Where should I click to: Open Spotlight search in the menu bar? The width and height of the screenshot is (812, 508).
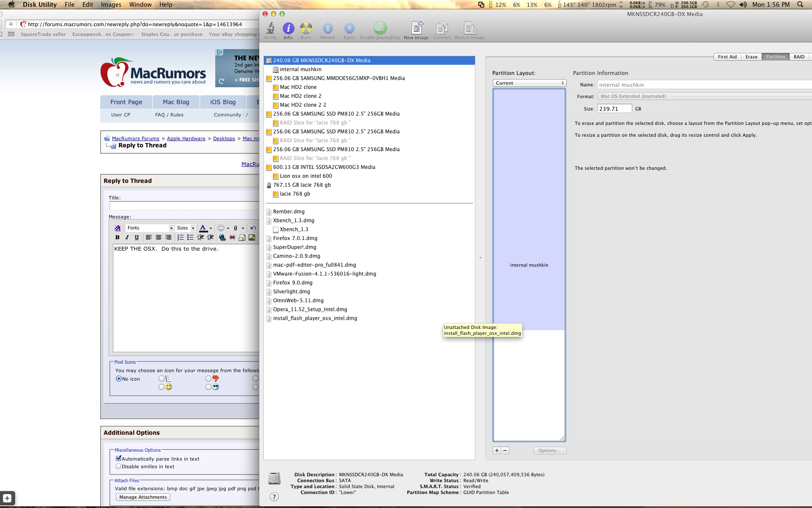pos(800,5)
